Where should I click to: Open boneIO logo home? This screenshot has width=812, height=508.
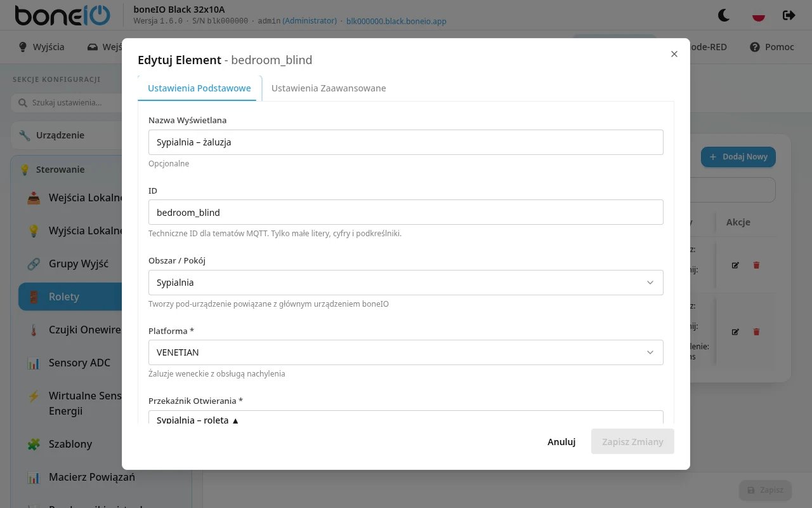click(62, 15)
